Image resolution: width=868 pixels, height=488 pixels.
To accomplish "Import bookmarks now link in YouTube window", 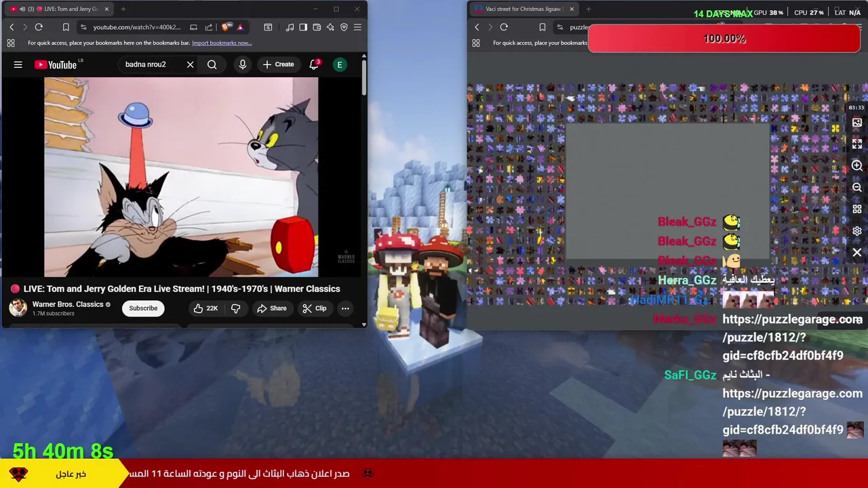I will tap(222, 43).
